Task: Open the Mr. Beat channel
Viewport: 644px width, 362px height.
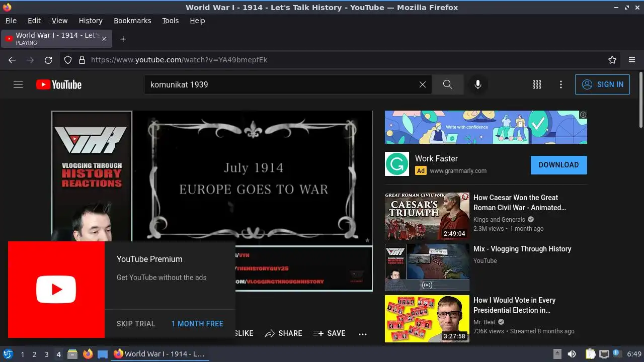Action: [x=485, y=322]
